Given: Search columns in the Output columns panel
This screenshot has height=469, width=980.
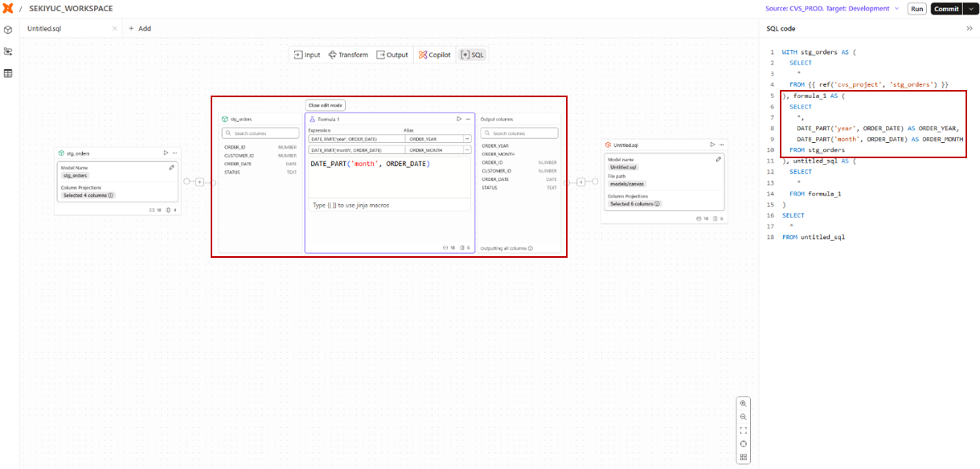Looking at the screenshot, I should click(x=519, y=133).
